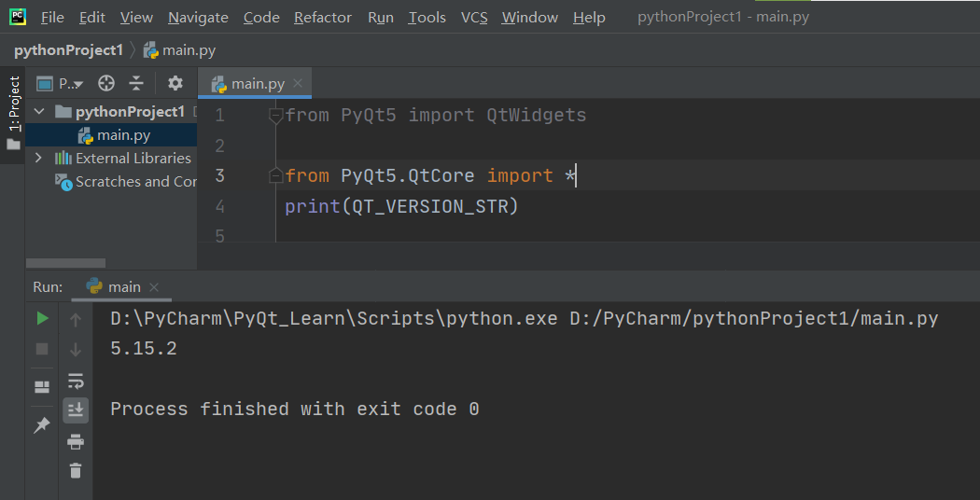This screenshot has width=980, height=500.
Task: Select External Libraries in the tree
Action: click(122, 159)
